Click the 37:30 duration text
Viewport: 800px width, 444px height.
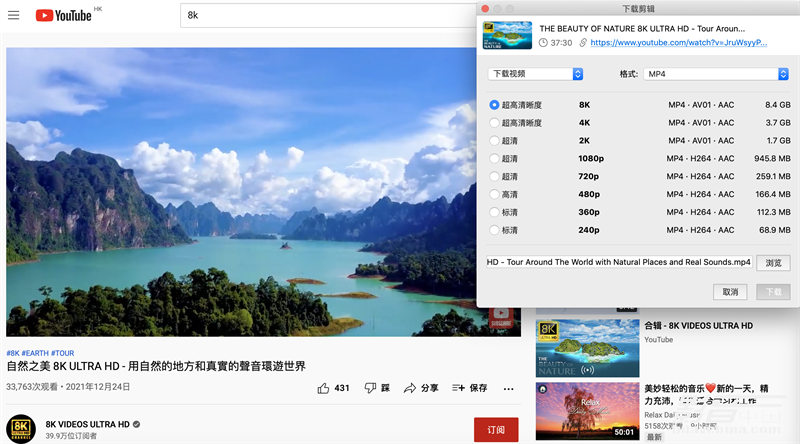click(x=561, y=43)
